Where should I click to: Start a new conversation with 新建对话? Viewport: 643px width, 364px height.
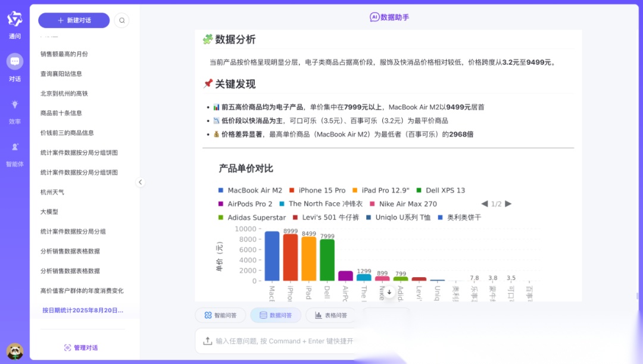[74, 20]
